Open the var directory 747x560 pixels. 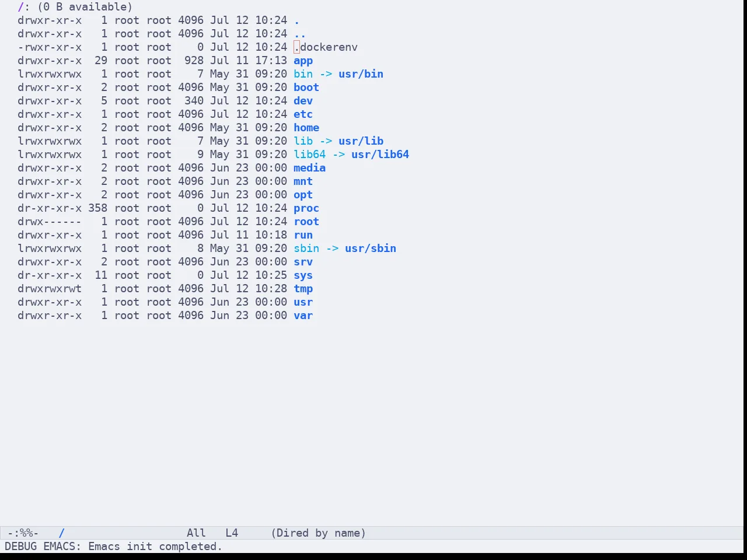303,316
